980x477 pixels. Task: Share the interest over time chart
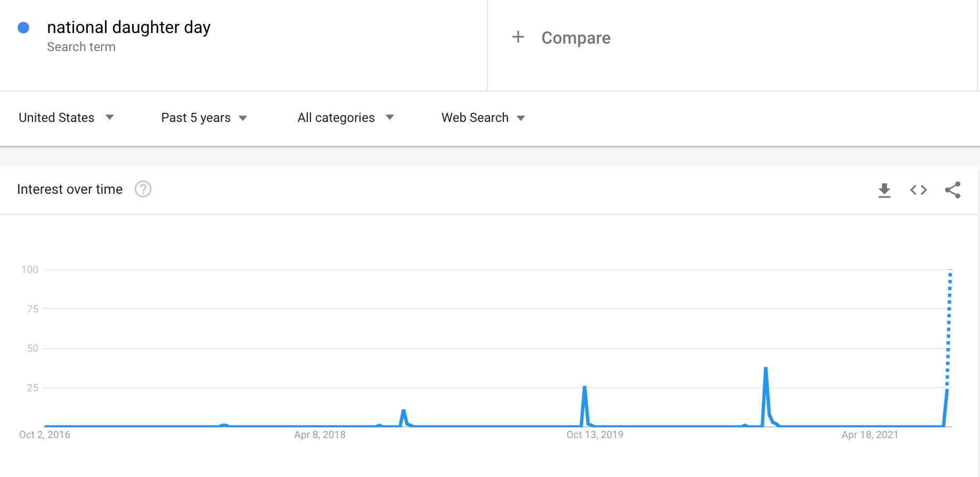952,190
